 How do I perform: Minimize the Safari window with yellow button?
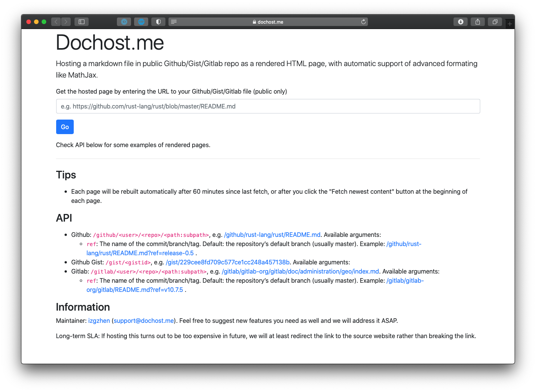pyautogui.click(x=36, y=22)
